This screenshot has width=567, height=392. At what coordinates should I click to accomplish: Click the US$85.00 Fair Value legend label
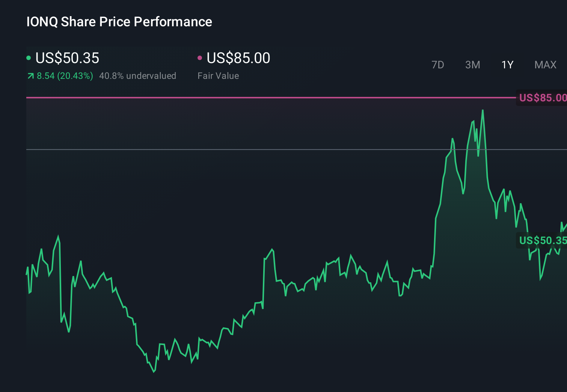point(238,58)
